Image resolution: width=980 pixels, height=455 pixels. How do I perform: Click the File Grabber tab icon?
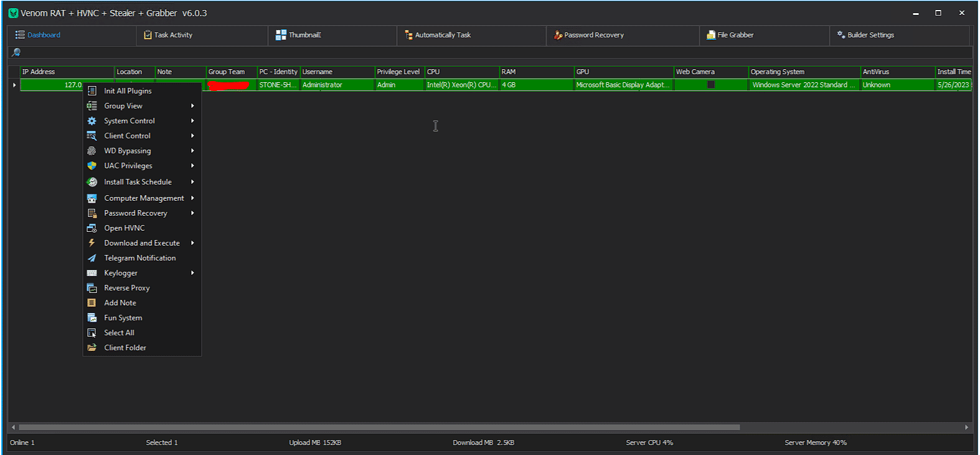[x=710, y=35]
